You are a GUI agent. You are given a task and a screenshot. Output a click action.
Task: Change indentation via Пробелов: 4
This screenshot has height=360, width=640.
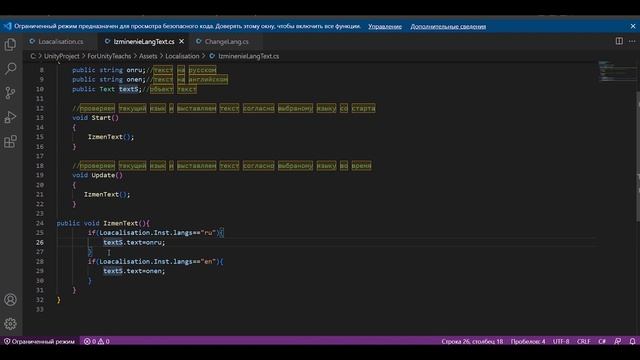click(528, 341)
